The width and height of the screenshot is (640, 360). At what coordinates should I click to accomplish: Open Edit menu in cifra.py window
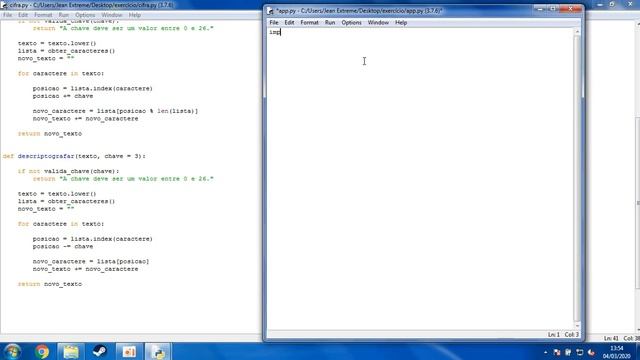23,15
